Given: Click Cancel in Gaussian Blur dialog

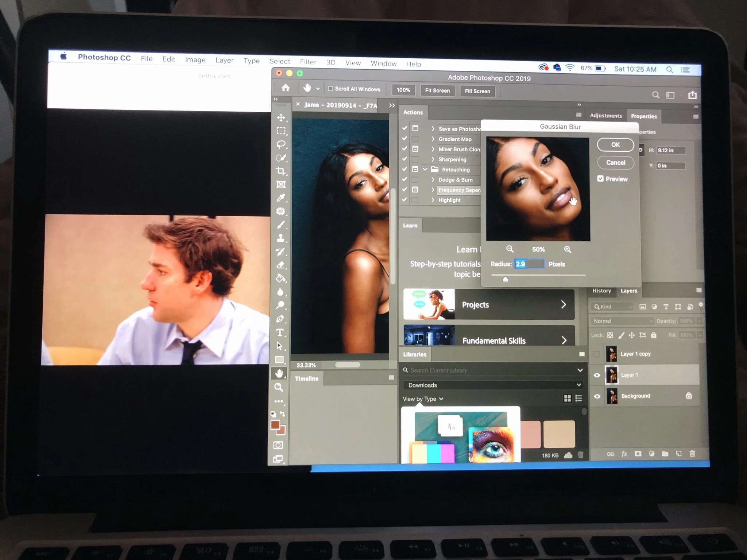Looking at the screenshot, I should pyautogui.click(x=616, y=163).
